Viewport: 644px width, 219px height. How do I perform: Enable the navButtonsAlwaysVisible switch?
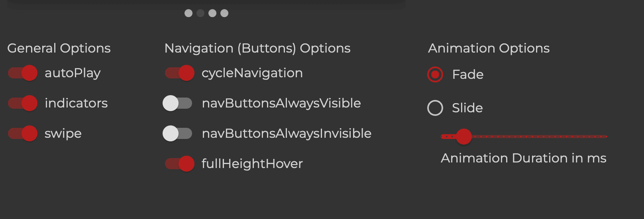[177, 103]
